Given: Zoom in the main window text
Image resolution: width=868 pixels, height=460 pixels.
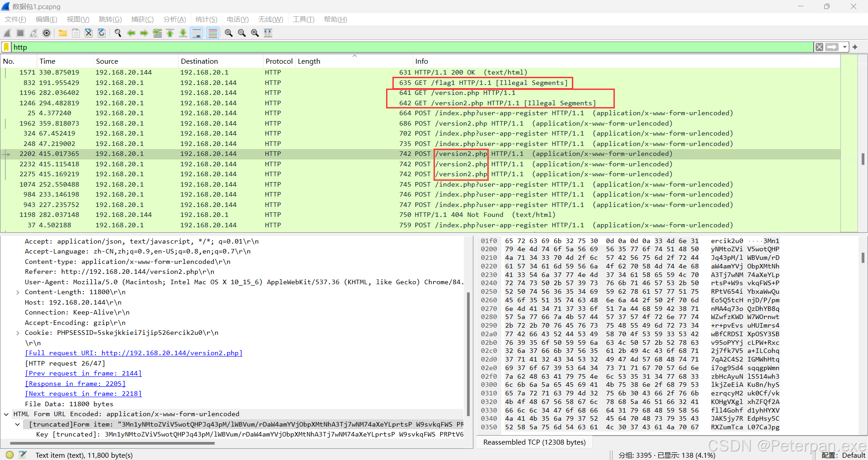Looking at the screenshot, I should 229,33.
